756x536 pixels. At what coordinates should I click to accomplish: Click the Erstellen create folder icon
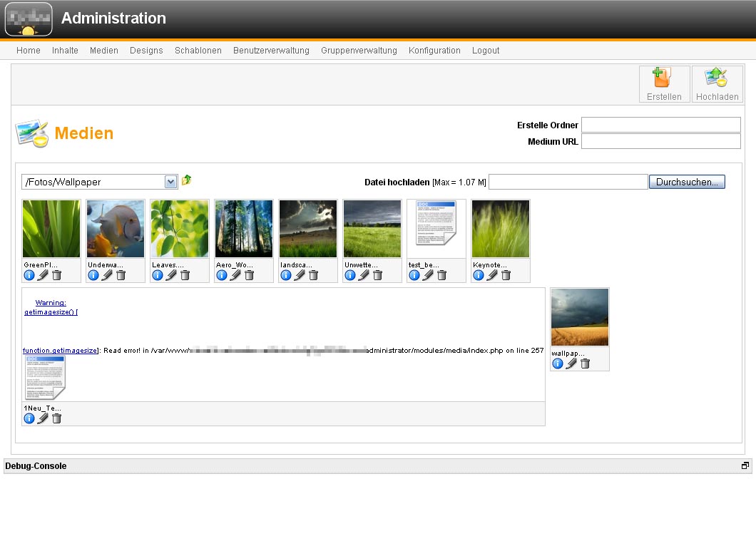pyautogui.click(x=664, y=84)
